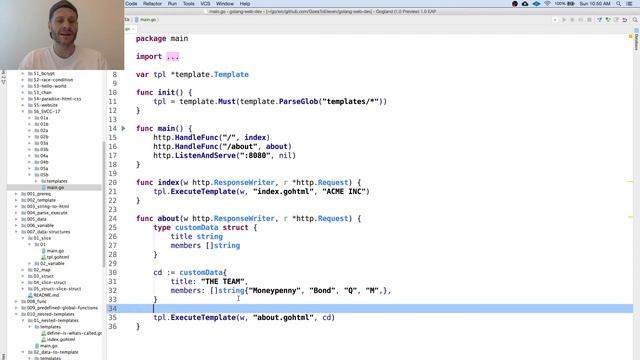The width and height of the screenshot is (640, 360).
Task: Click the cloud upload menu bar icon
Action: tap(525, 4)
